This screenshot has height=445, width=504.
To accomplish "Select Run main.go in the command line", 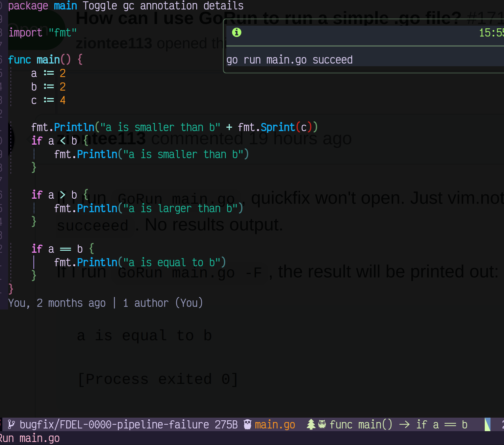I will pyautogui.click(x=30, y=438).
